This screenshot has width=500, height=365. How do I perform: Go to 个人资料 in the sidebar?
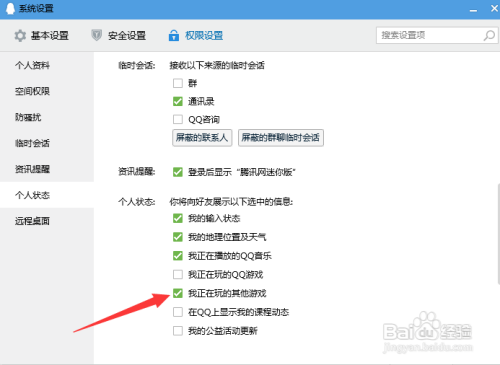[x=47, y=65]
